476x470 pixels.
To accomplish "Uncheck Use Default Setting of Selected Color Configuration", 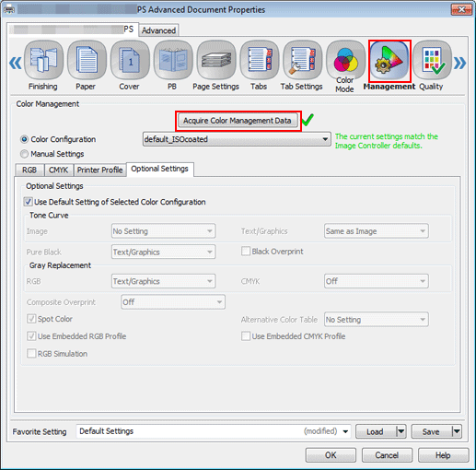I will pyautogui.click(x=29, y=202).
